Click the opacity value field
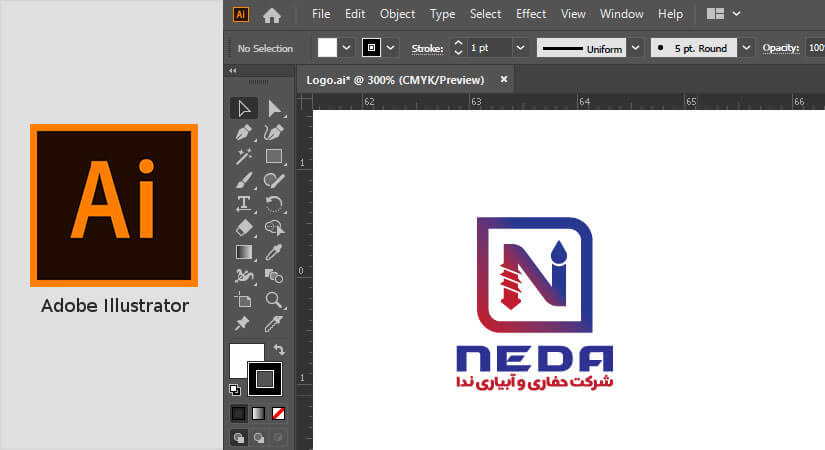Viewport: 825px width, 450px height. coord(815,48)
